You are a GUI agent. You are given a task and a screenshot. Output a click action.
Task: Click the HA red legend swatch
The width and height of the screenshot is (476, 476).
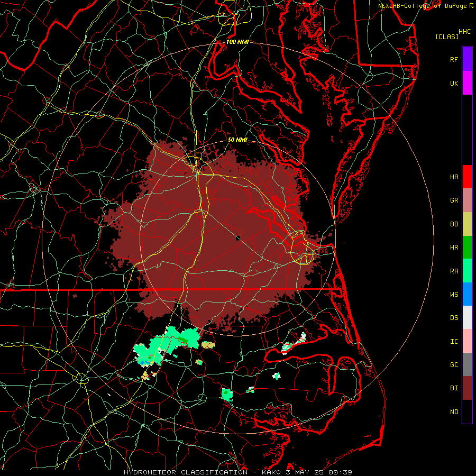point(467,177)
